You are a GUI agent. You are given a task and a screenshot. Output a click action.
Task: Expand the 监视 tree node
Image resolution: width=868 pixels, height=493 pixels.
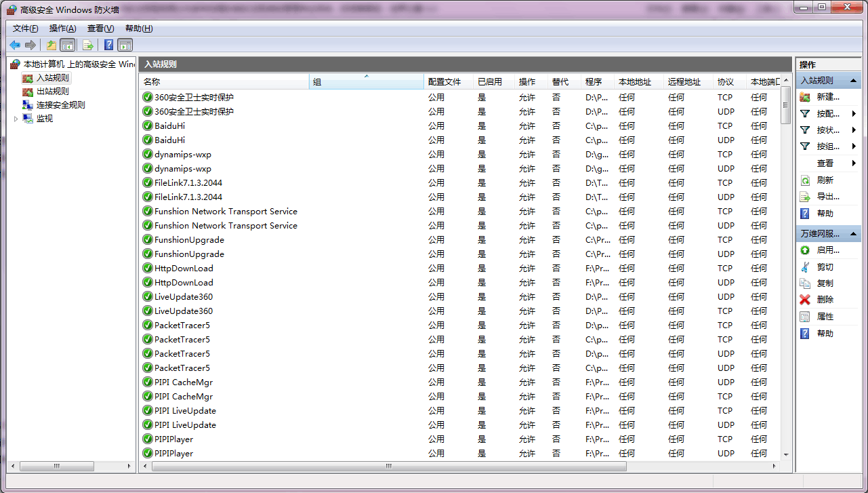(16, 119)
